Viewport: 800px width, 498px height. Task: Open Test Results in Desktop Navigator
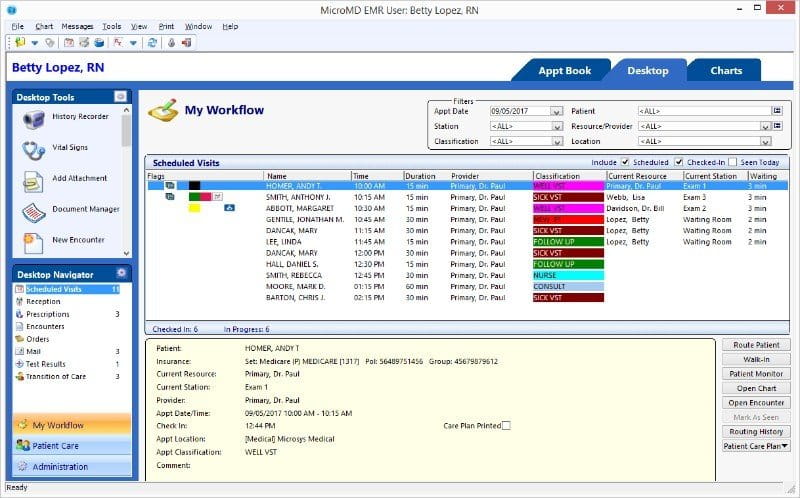45,364
